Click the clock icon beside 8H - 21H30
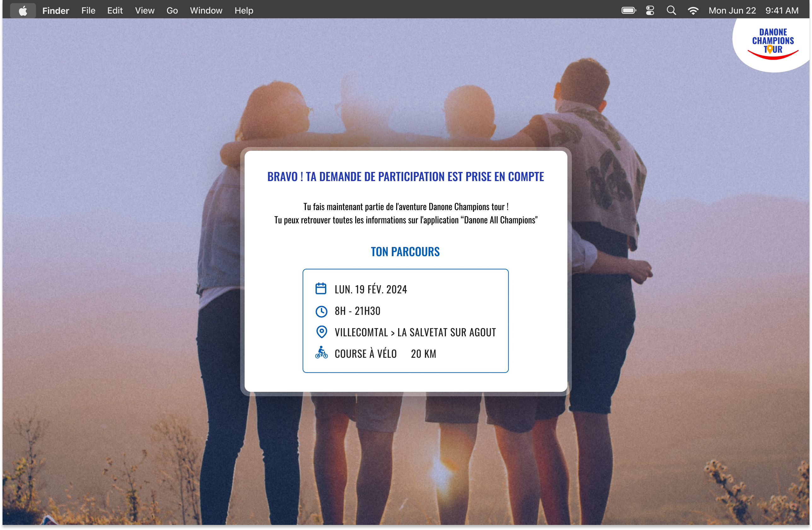Screen dimensions: 812x530 point(322,311)
